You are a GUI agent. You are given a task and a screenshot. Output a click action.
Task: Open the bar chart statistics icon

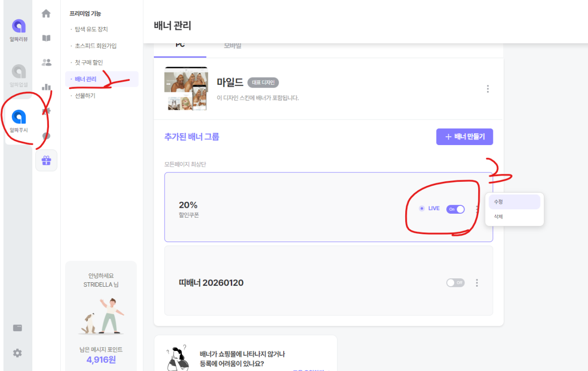pyautogui.click(x=47, y=87)
